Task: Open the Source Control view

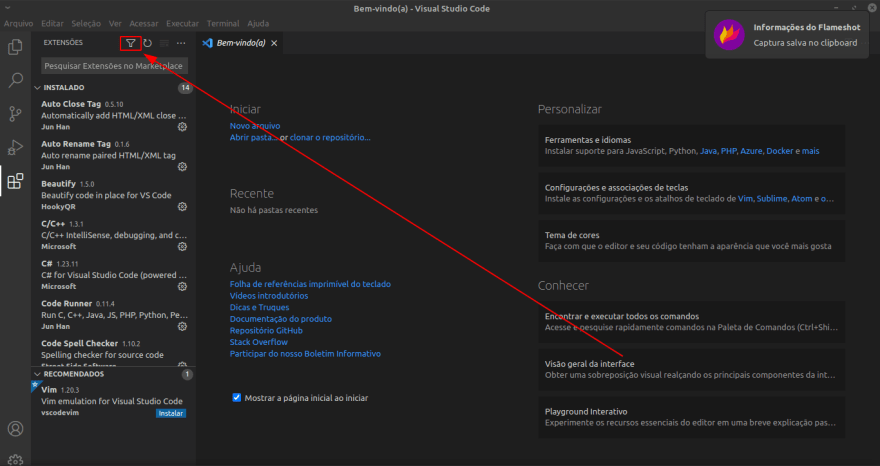Action: [x=15, y=114]
